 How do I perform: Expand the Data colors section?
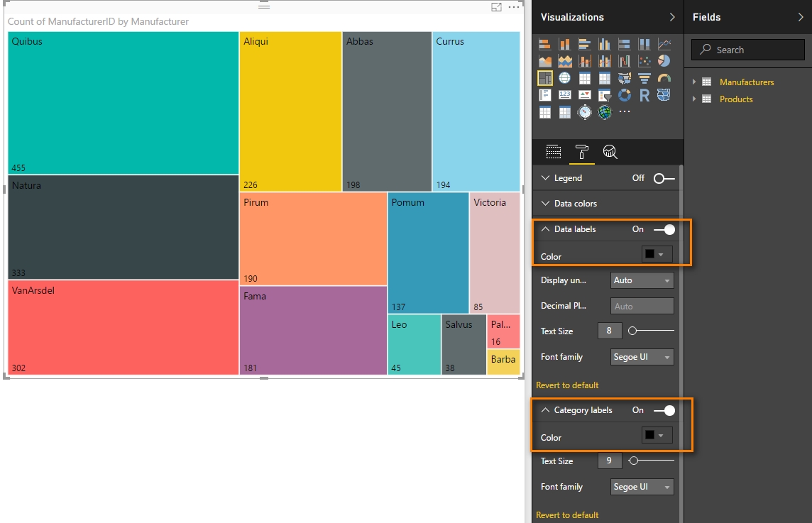click(x=545, y=203)
